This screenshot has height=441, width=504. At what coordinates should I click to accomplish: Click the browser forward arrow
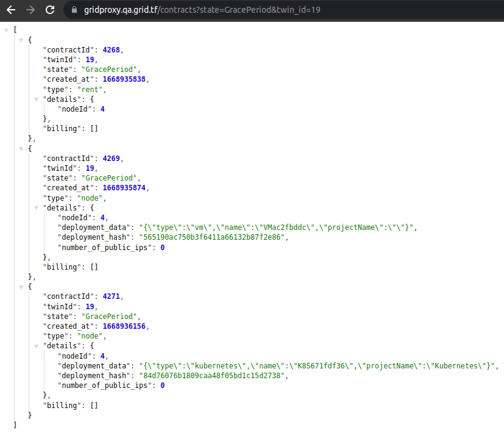coord(30,10)
